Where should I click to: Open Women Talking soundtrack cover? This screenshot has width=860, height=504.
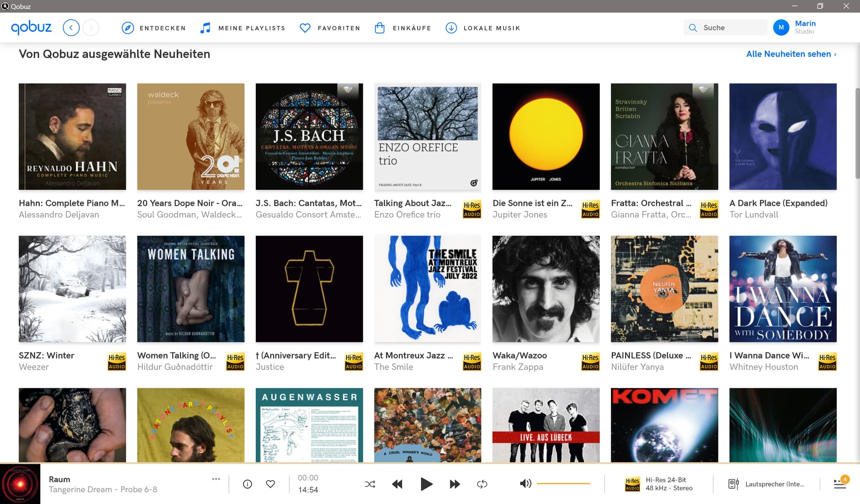click(x=191, y=289)
